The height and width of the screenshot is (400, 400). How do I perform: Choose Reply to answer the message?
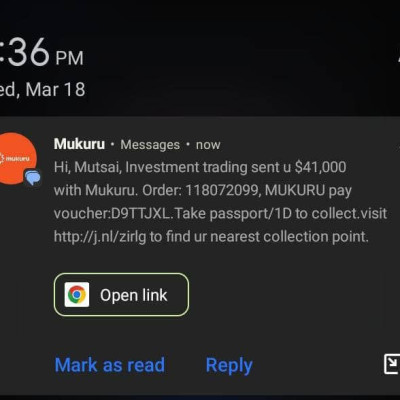click(x=229, y=366)
